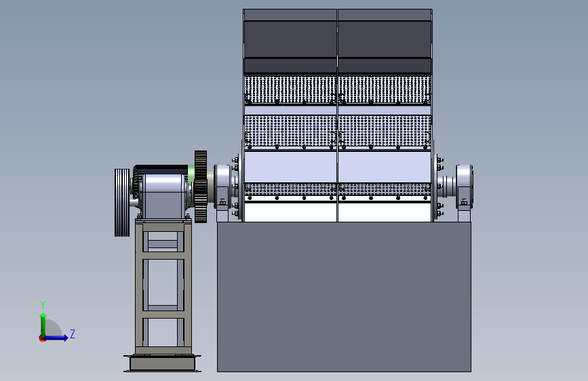The height and width of the screenshot is (381, 588).
Task: Select the middle right perforated screen panel
Action: [385, 130]
